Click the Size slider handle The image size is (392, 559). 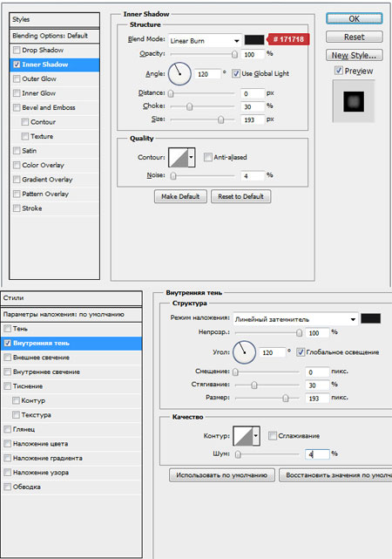tap(221, 119)
